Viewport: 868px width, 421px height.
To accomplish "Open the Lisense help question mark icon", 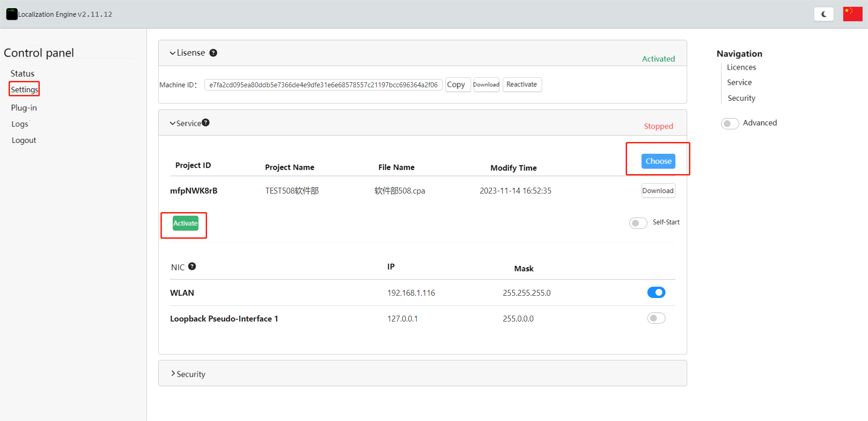I will pos(213,53).
